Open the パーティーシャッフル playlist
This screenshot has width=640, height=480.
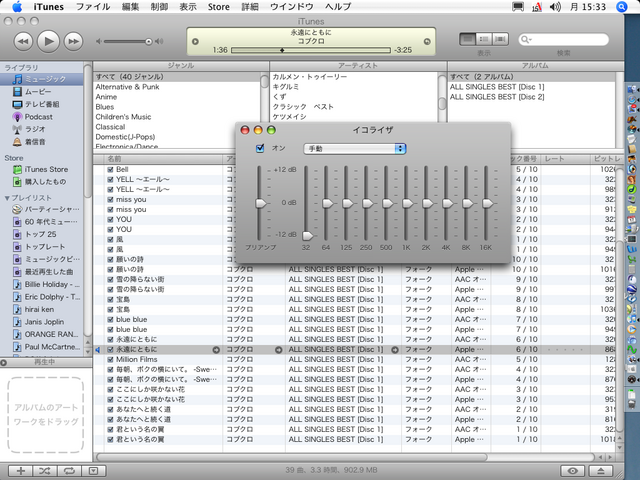[41, 209]
